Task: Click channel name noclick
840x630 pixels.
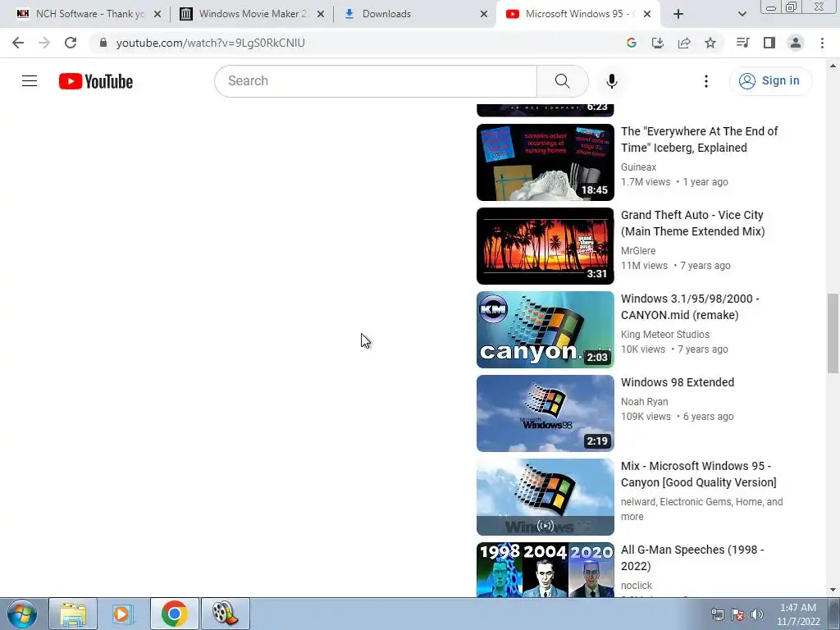Action: click(636, 586)
